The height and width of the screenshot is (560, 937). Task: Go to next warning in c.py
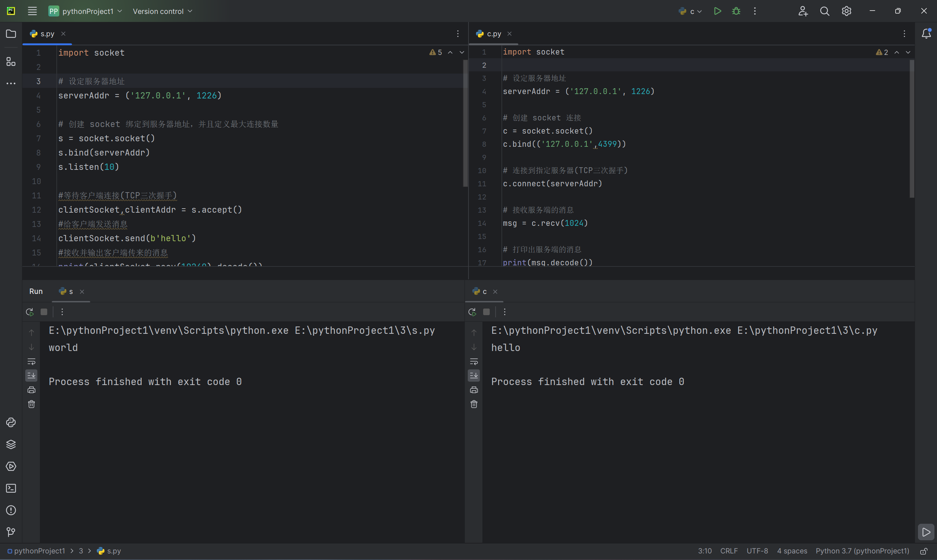tap(908, 52)
